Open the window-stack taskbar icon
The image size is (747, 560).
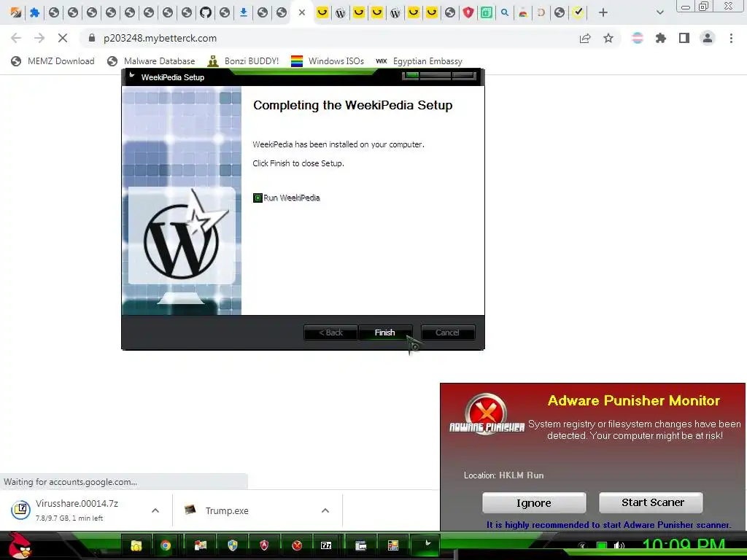pos(360,545)
